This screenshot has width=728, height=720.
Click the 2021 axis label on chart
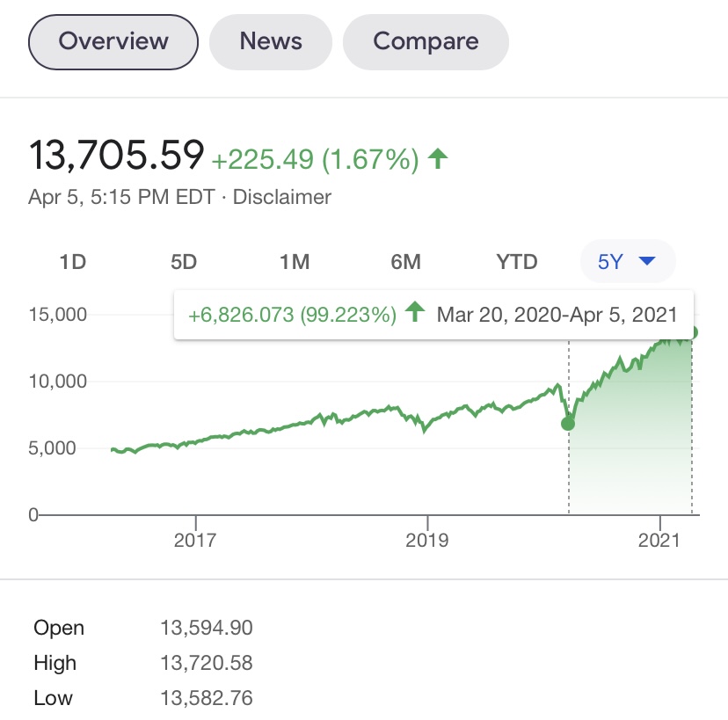(x=659, y=541)
